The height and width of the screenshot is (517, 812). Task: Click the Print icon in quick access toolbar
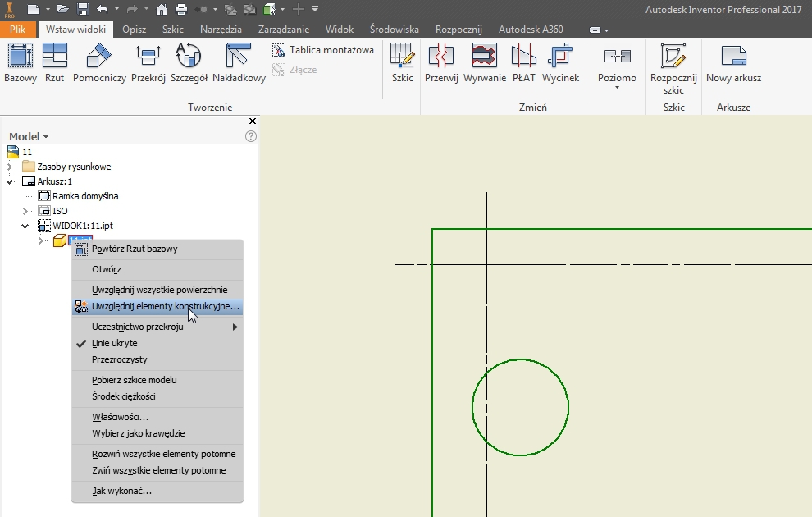click(180, 9)
